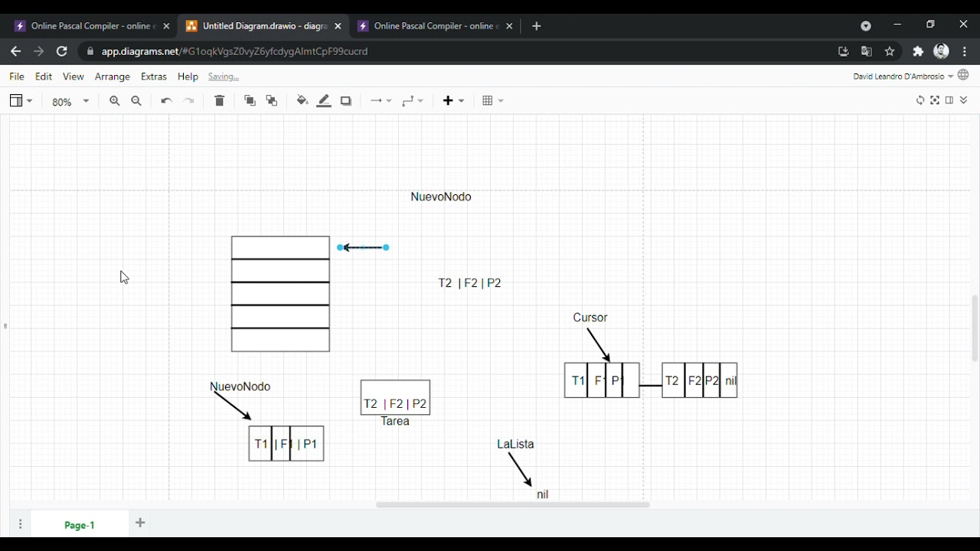Click the address bar URL

coord(235,51)
